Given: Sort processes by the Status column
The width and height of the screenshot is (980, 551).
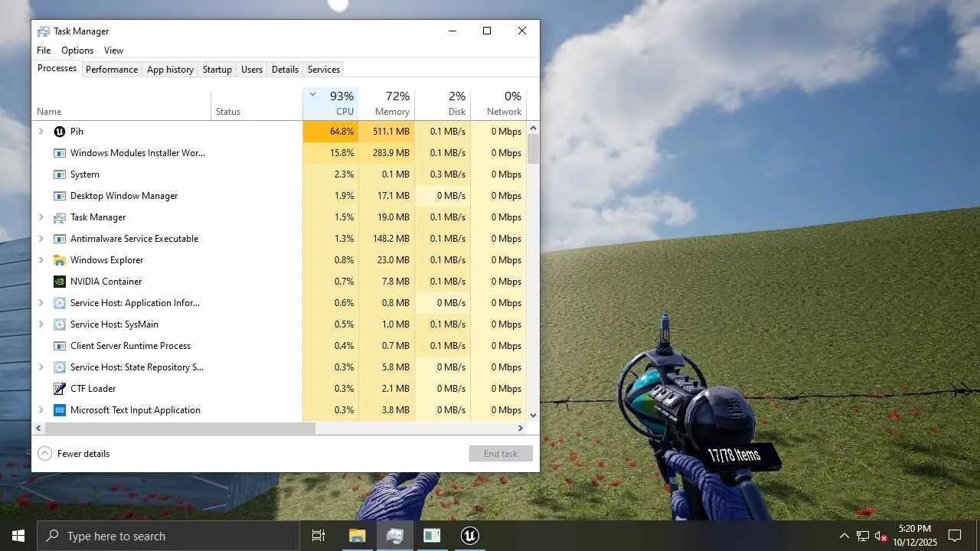Looking at the screenshot, I should [x=256, y=105].
